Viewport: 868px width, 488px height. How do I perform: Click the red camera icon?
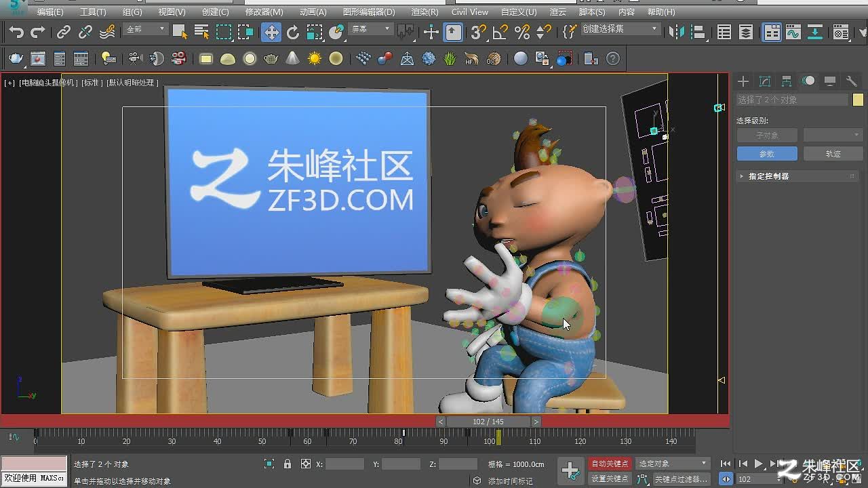[179, 59]
